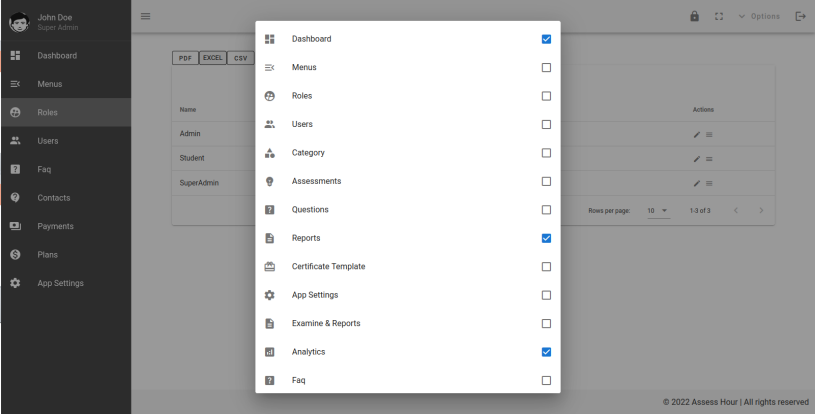This screenshot has width=815, height=414.
Task: Click the logout icon in header
Action: click(800, 17)
